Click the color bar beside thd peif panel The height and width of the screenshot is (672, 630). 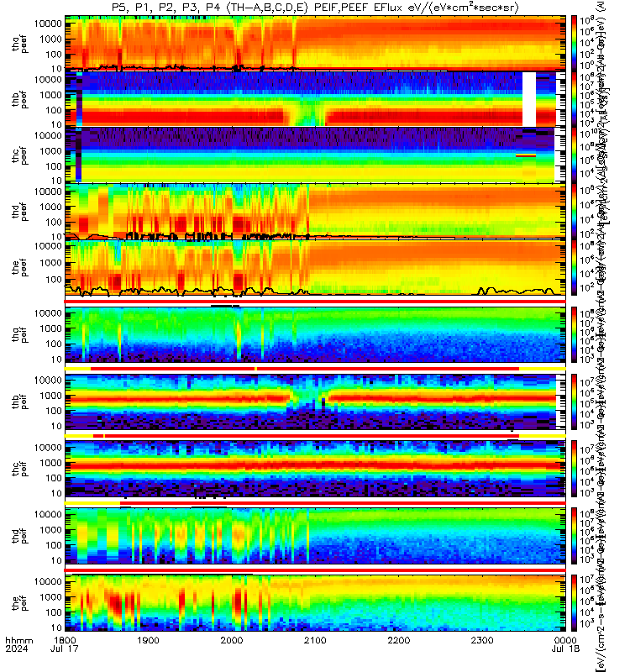coord(574,536)
